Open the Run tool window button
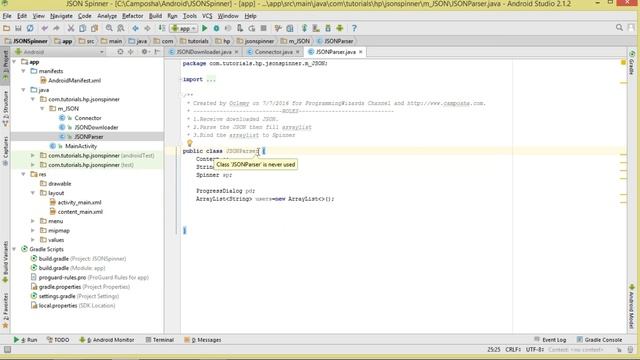The height and width of the screenshot is (360, 640). pyautogui.click(x=25, y=340)
